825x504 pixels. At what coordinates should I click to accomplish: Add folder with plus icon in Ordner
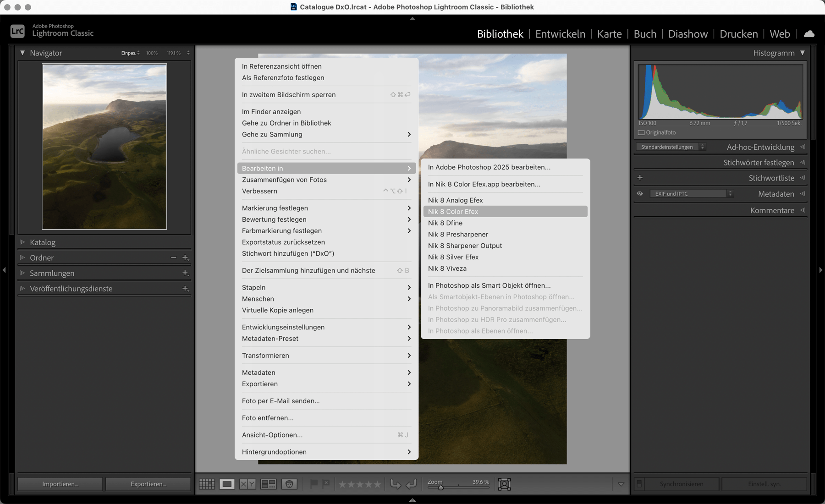tap(186, 257)
